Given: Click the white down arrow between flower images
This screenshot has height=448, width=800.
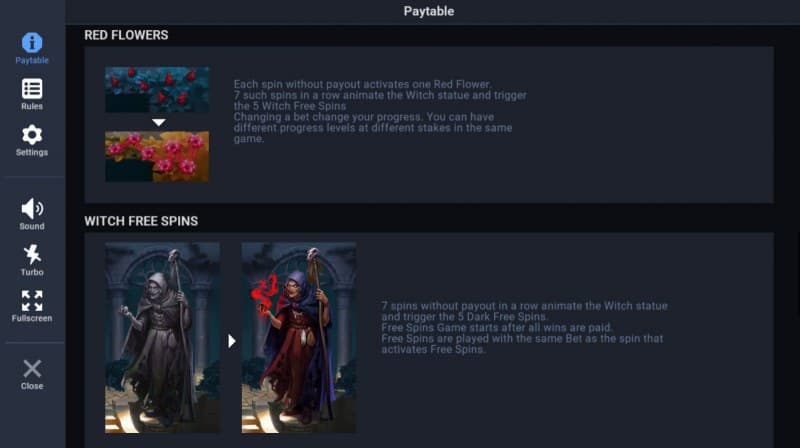Looking at the screenshot, I should coord(159,122).
